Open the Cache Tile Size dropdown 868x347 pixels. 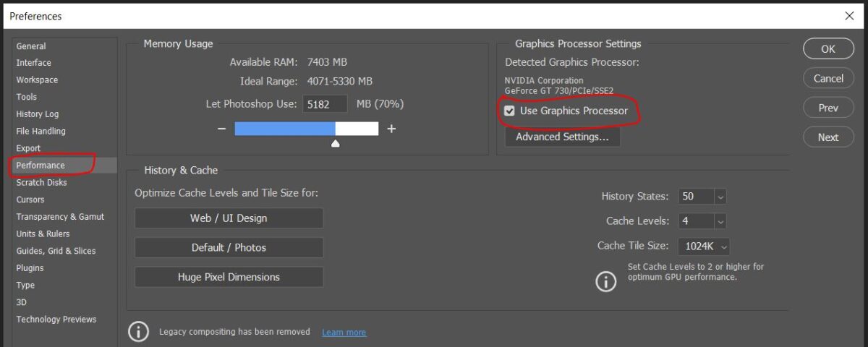click(724, 246)
